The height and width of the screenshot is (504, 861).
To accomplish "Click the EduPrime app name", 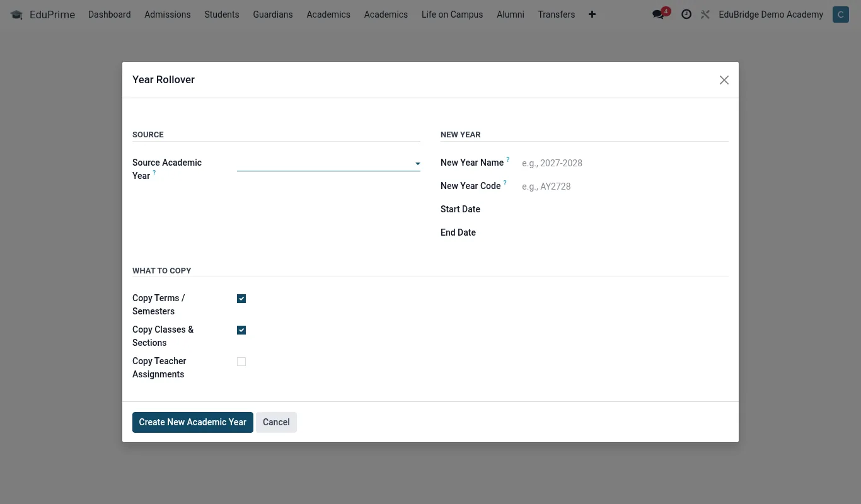I will click(52, 14).
